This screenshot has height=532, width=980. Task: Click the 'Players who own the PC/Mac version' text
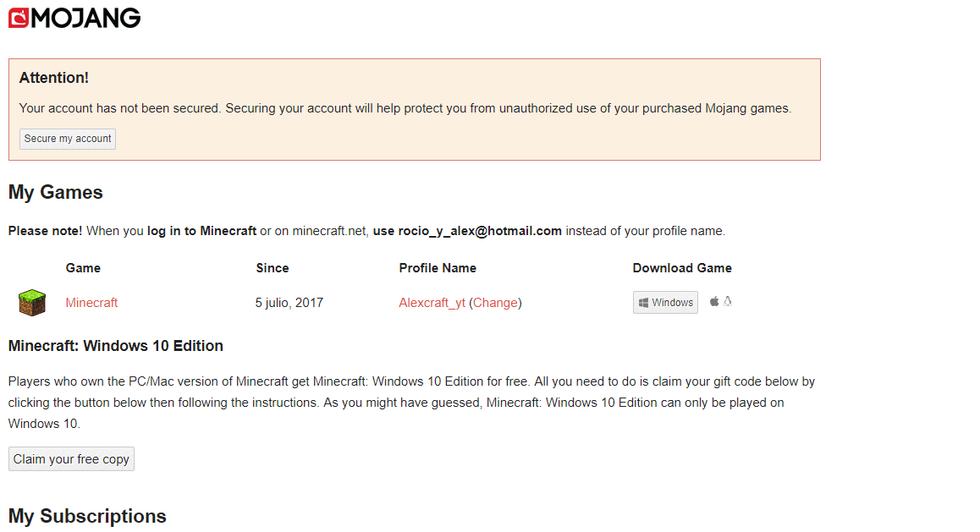[x=411, y=403]
